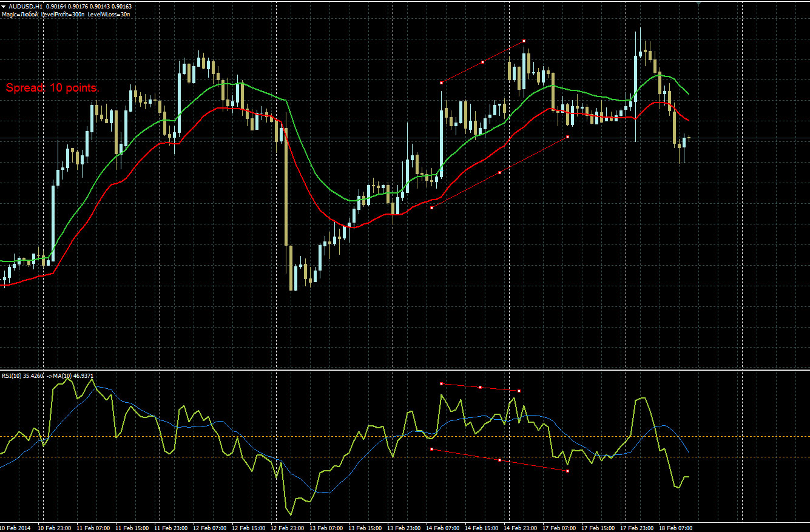Click the red 'Spread: 10 points.' label

click(52, 88)
